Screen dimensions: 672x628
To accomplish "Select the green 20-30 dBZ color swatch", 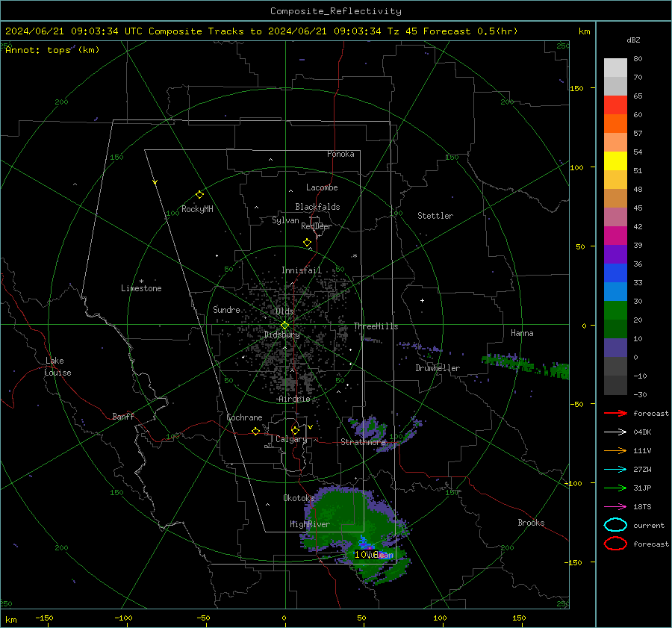I will (615, 311).
